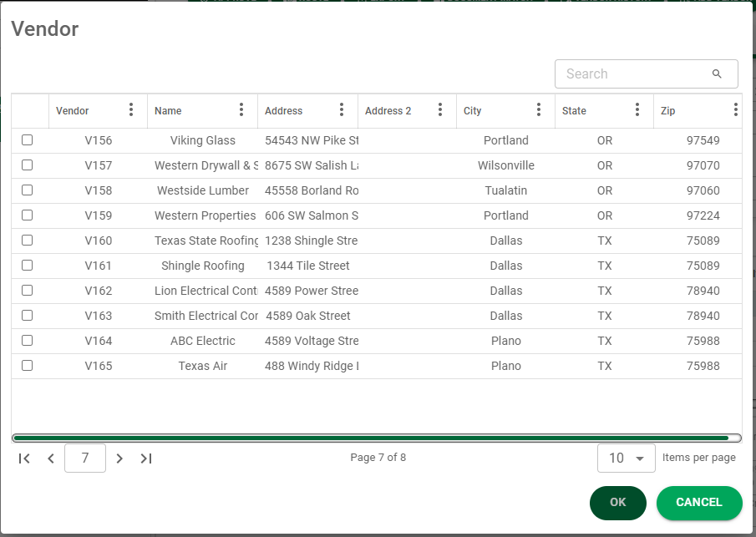Click the vendor Search field
The width and height of the screenshot is (756, 537).
(646, 73)
